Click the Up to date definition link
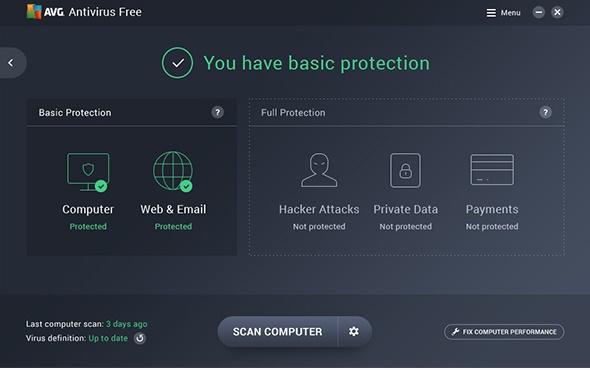590x370 pixels. pos(108,338)
